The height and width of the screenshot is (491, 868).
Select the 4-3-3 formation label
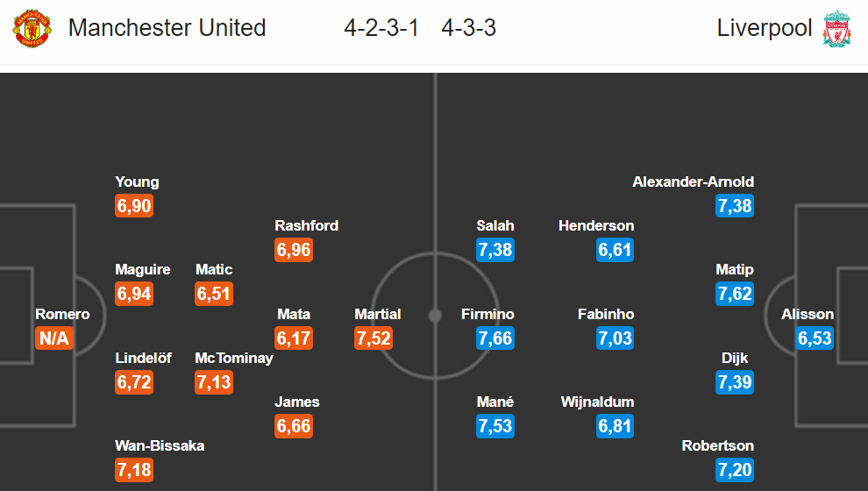click(468, 28)
